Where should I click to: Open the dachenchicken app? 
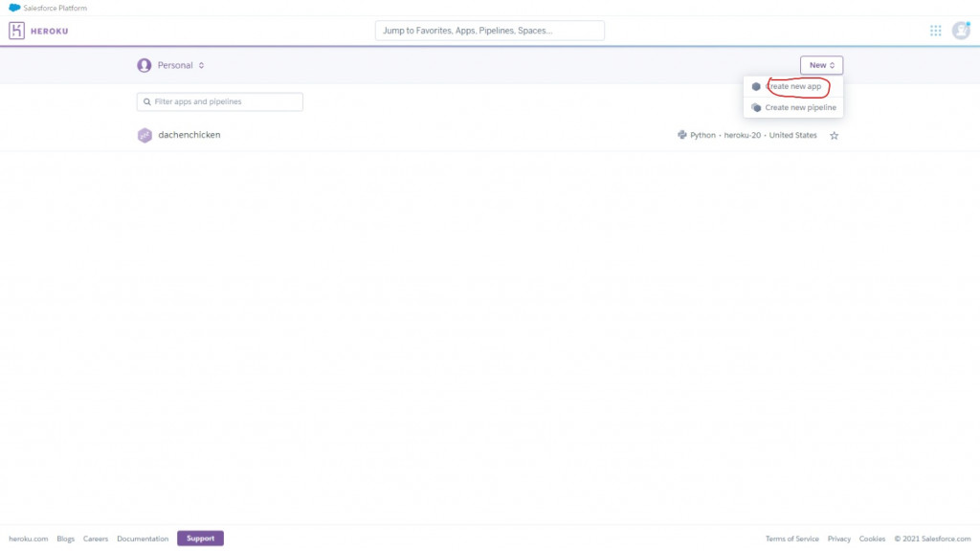(189, 135)
